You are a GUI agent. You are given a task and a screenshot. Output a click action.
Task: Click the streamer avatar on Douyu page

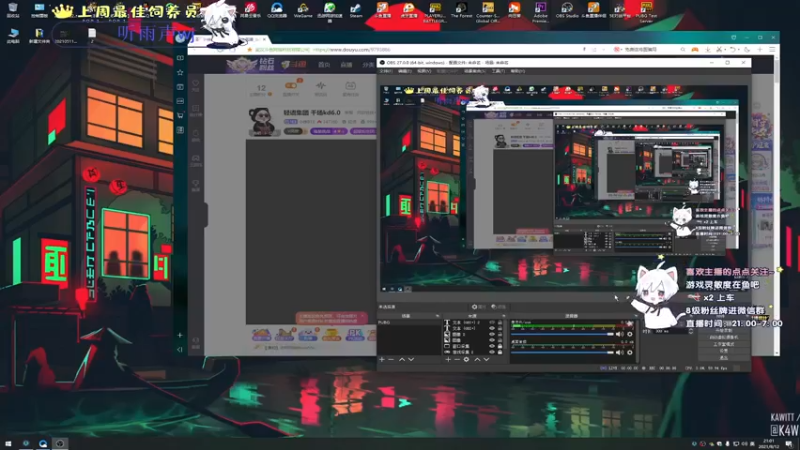pyautogui.click(x=261, y=121)
